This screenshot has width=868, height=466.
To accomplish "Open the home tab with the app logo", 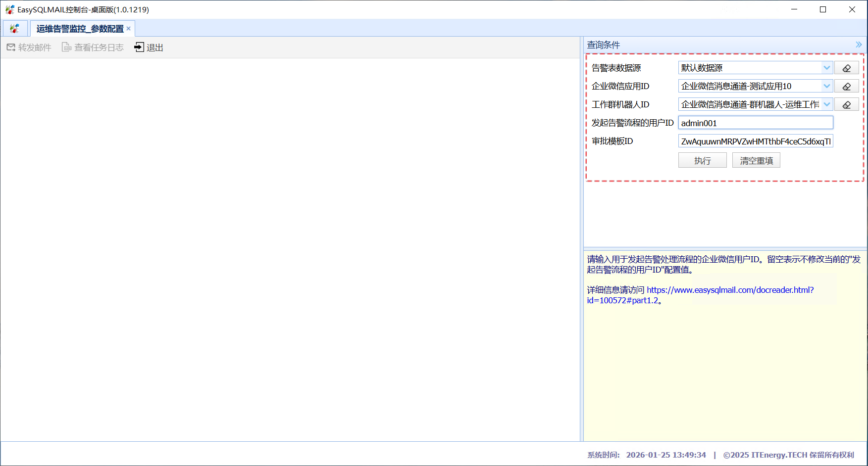I will click(x=15, y=29).
